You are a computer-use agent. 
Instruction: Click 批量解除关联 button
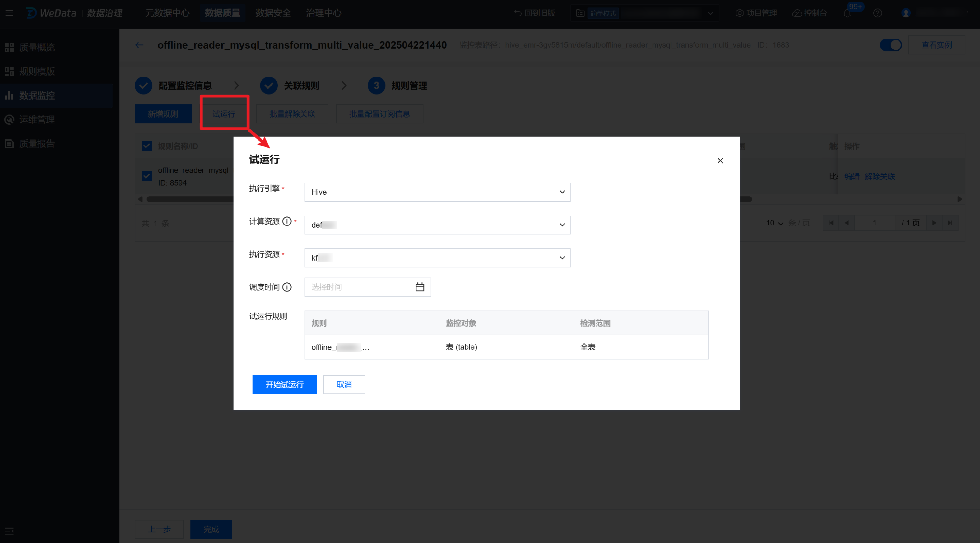292,114
